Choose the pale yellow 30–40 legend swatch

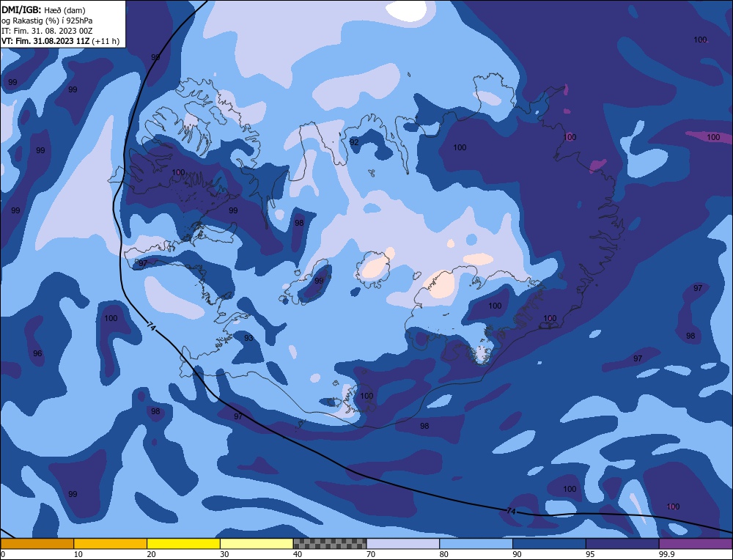[257, 544]
